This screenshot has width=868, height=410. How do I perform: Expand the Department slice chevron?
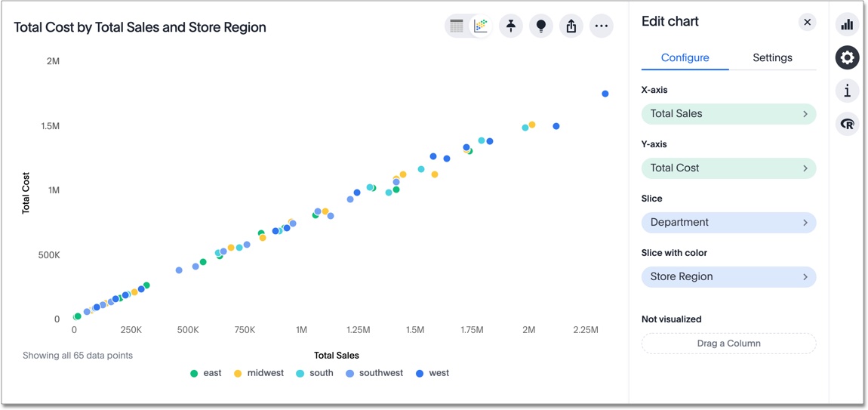click(805, 222)
